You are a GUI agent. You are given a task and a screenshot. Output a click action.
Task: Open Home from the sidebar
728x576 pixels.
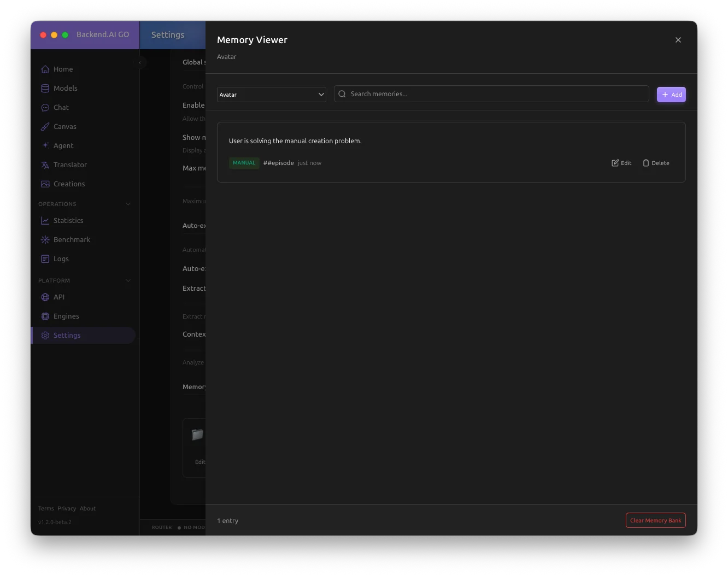coord(63,69)
